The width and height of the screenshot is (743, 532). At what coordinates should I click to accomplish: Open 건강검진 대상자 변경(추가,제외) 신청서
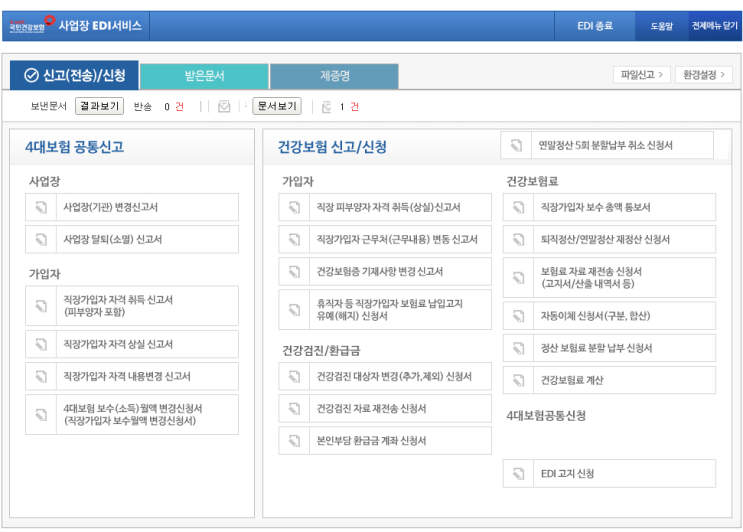(385, 377)
